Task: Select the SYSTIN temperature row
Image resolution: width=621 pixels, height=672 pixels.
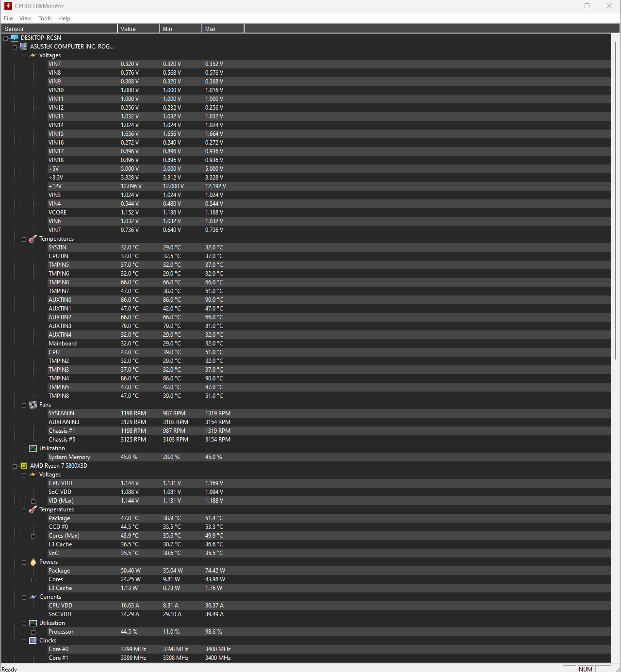Action: click(329, 247)
